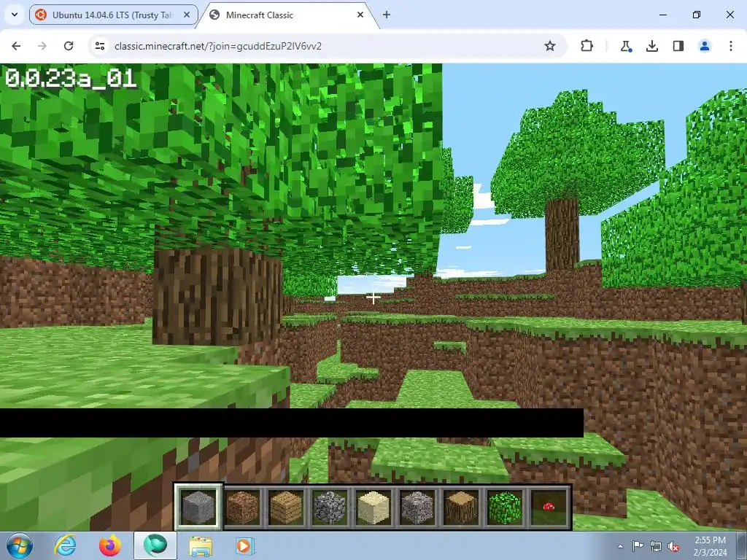Screen dimensions: 747x560
Task: Open the globe browser app on taskbar
Action: (x=155, y=545)
